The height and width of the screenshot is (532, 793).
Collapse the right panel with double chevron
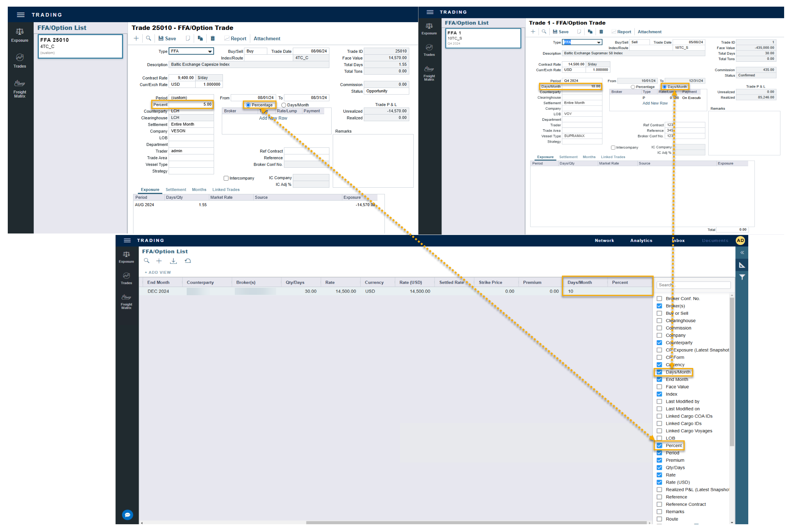pos(742,253)
